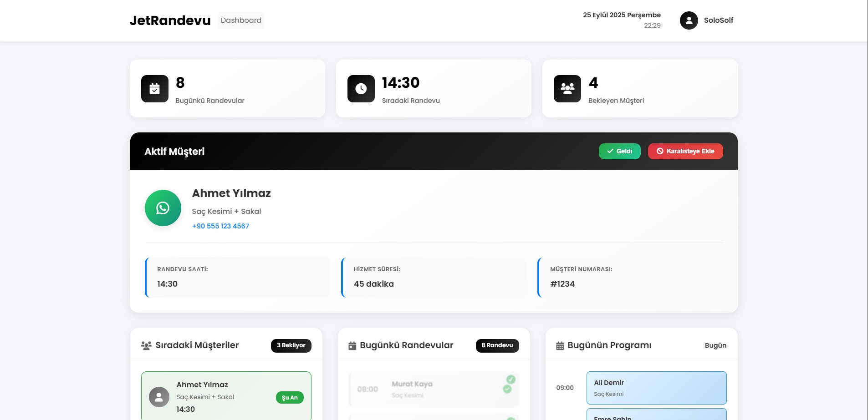Go to JetRandevu home logo
The height and width of the screenshot is (420, 868).
coord(170,20)
